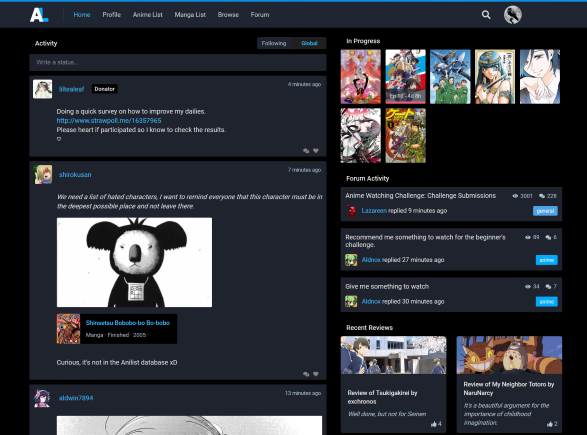Open Forum in navigation bar
This screenshot has height=435, width=587.
[260, 15]
